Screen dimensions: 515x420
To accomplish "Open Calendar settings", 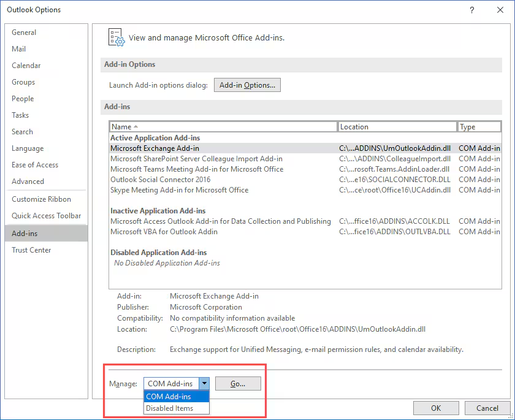I will (26, 65).
